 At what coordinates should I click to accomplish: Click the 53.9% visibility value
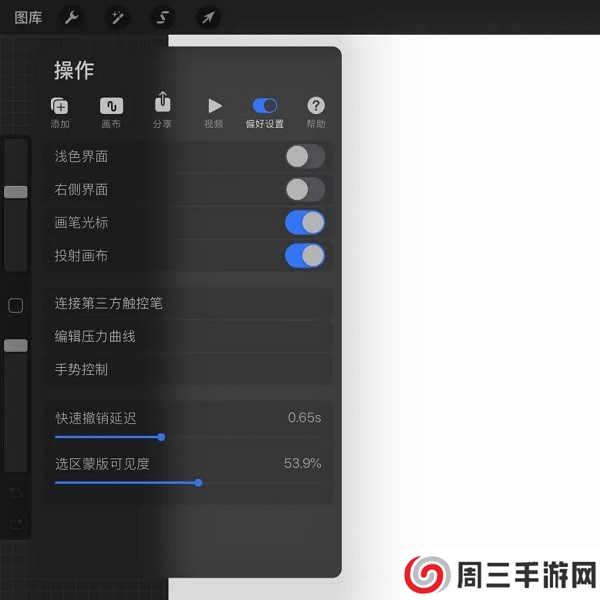[x=302, y=463]
